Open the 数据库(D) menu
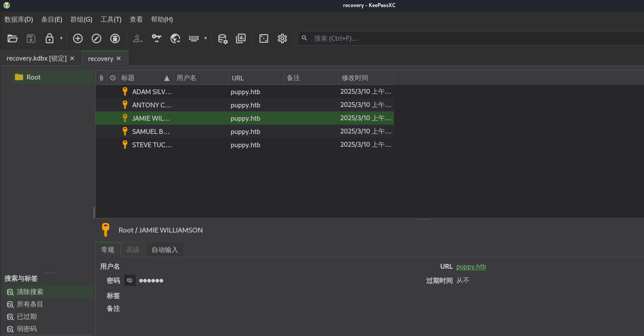 (19, 19)
